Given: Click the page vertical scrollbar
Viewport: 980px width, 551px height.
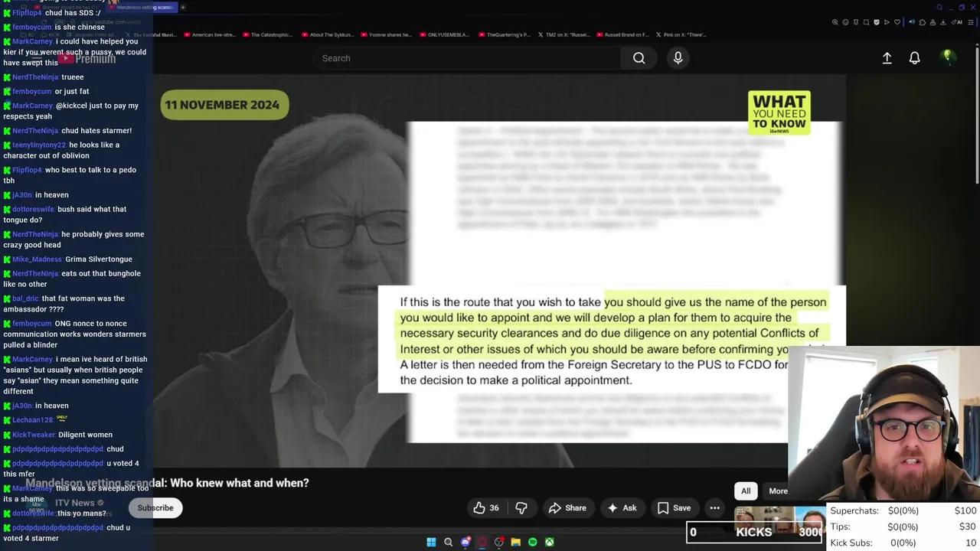Looking at the screenshot, I should pyautogui.click(x=976, y=115).
